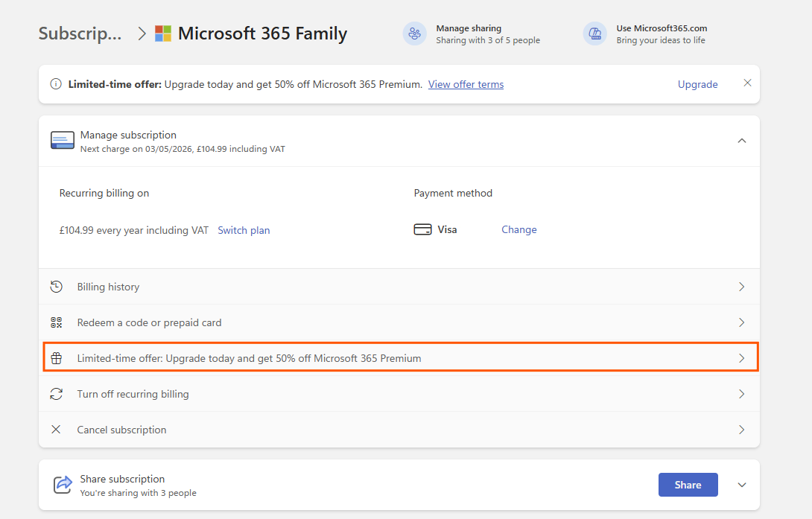
Task: Click the Share subscription arrow icon
Action: 63,485
